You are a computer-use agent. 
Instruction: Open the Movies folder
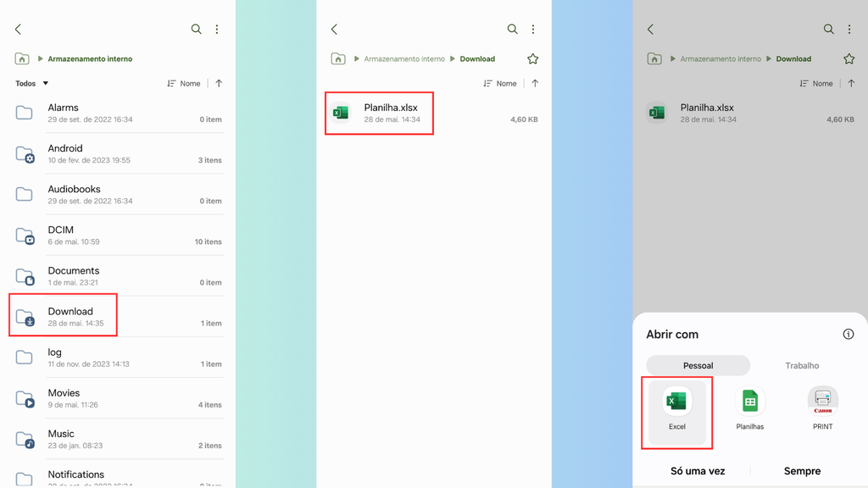[x=117, y=398]
